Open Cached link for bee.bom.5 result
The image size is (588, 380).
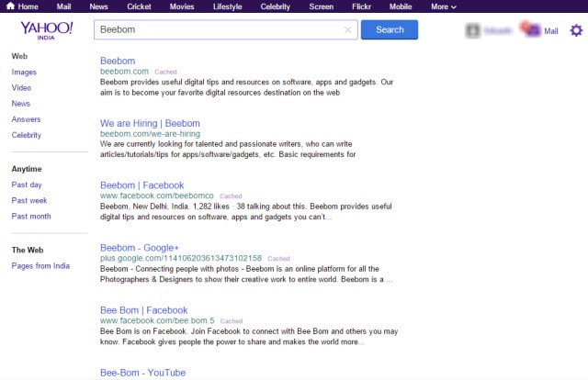[x=232, y=321]
